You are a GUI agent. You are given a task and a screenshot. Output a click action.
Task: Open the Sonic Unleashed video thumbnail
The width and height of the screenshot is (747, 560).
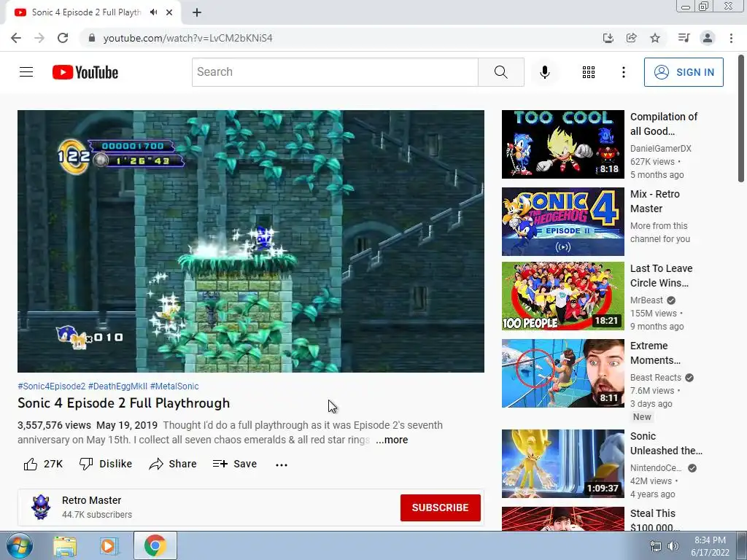pos(562,464)
